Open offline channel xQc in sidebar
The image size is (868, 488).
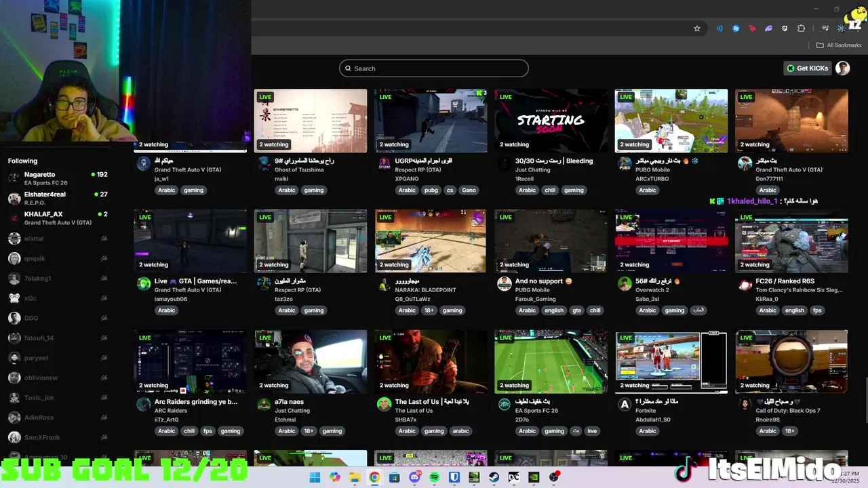point(58,298)
